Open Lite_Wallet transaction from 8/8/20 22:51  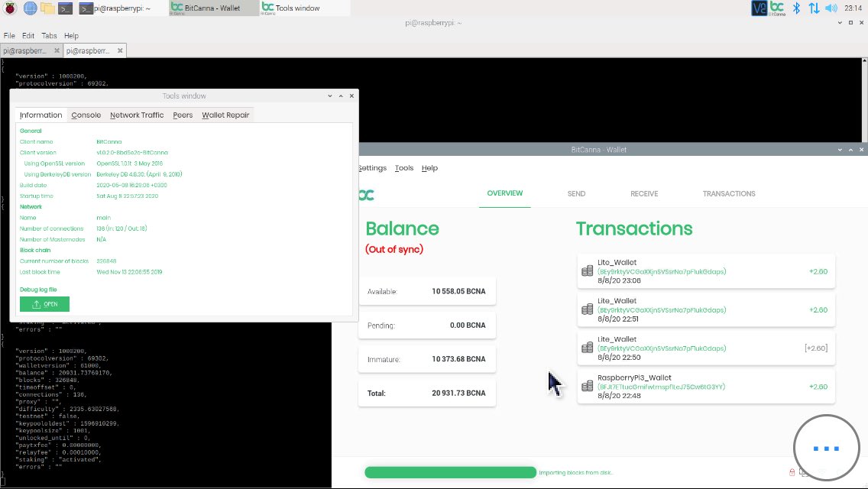[706, 309]
